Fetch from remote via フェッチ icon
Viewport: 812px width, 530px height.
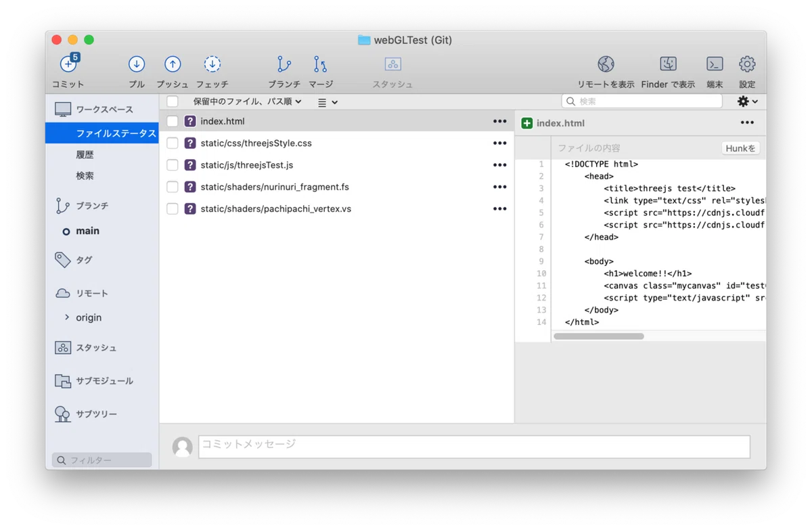click(x=212, y=64)
